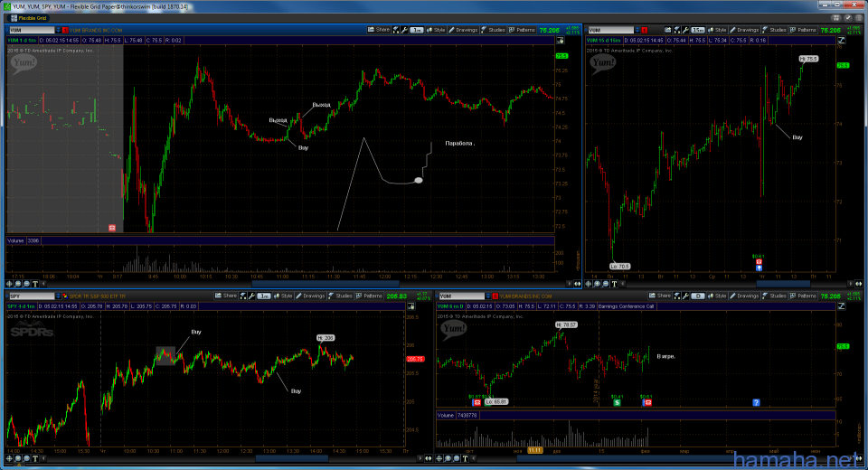Image resolution: width=868 pixels, height=470 pixels.
Task: Click the 1m timeframe button in top-left chart
Action: [416, 30]
